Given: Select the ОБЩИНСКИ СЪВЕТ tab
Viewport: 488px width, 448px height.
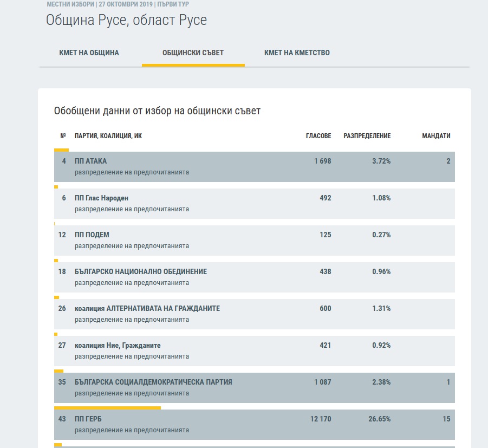Looking at the screenshot, I should 193,53.
